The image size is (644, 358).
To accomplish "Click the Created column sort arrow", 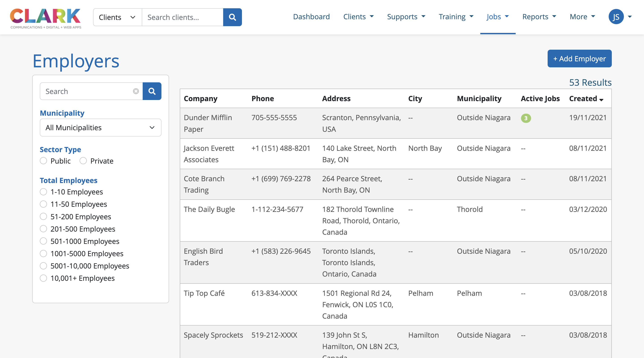I will coord(602,100).
